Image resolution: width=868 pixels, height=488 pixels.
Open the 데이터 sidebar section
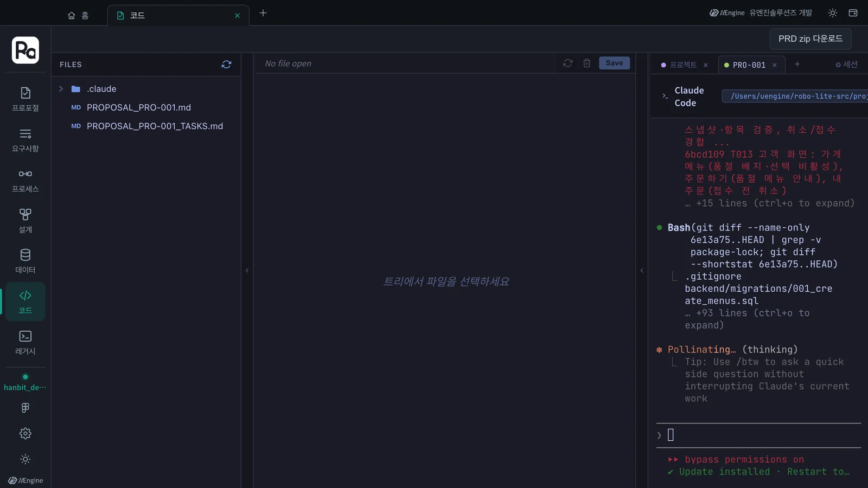(25, 261)
